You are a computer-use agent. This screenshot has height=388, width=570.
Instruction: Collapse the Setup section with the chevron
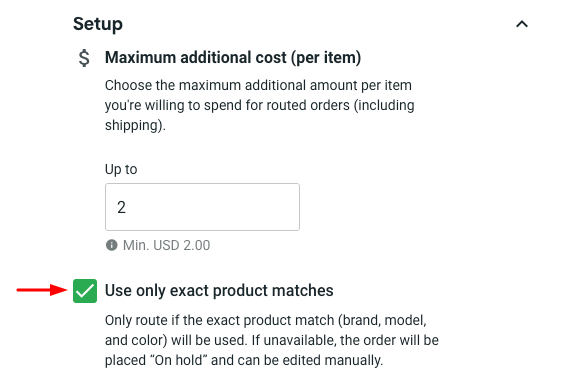(x=522, y=24)
